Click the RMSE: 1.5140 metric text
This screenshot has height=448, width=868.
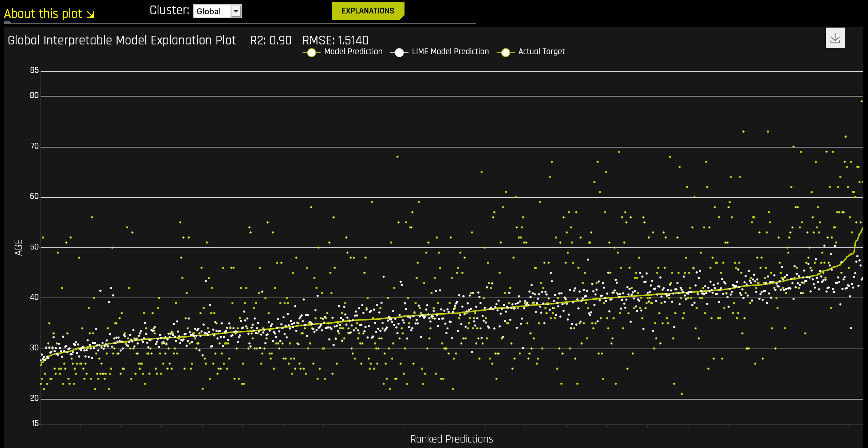335,40
